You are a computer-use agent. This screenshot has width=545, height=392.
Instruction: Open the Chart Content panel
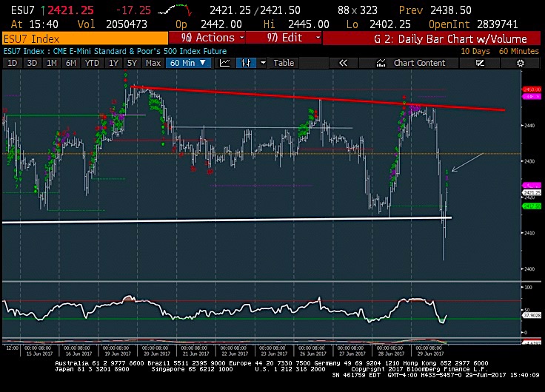410,63
